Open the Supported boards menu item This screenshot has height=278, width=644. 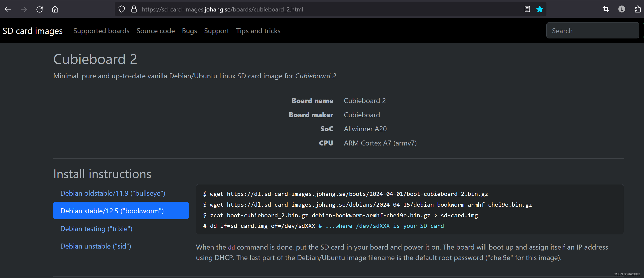[101, 31]
